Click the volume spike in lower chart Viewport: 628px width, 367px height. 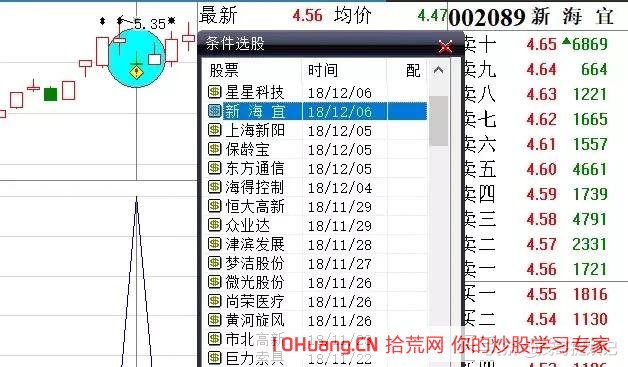click(137, 280)
